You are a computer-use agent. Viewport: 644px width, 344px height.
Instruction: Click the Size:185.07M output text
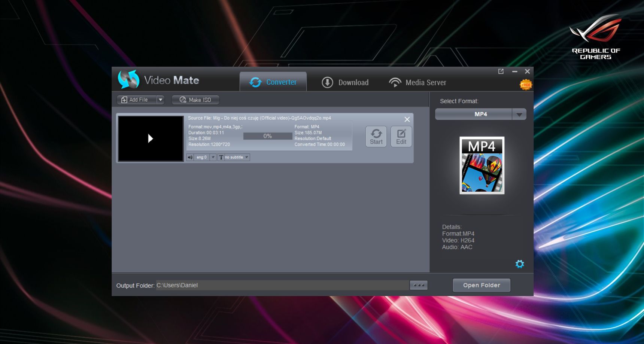(308, 133)
